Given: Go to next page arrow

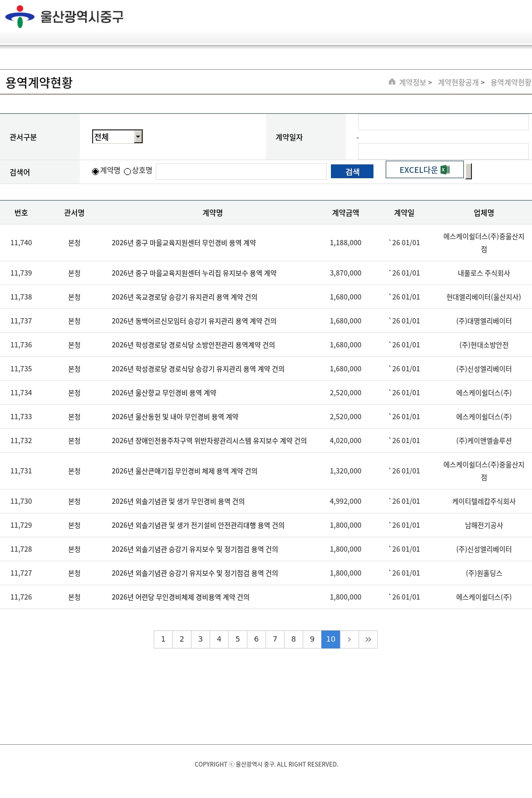Looking at the screenshot, I should click(x=349, y=639).
